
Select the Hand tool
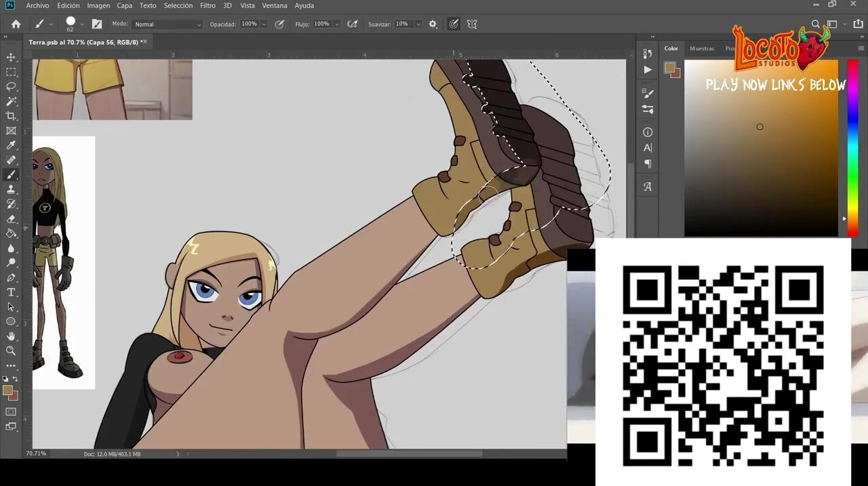coord(11,336)
